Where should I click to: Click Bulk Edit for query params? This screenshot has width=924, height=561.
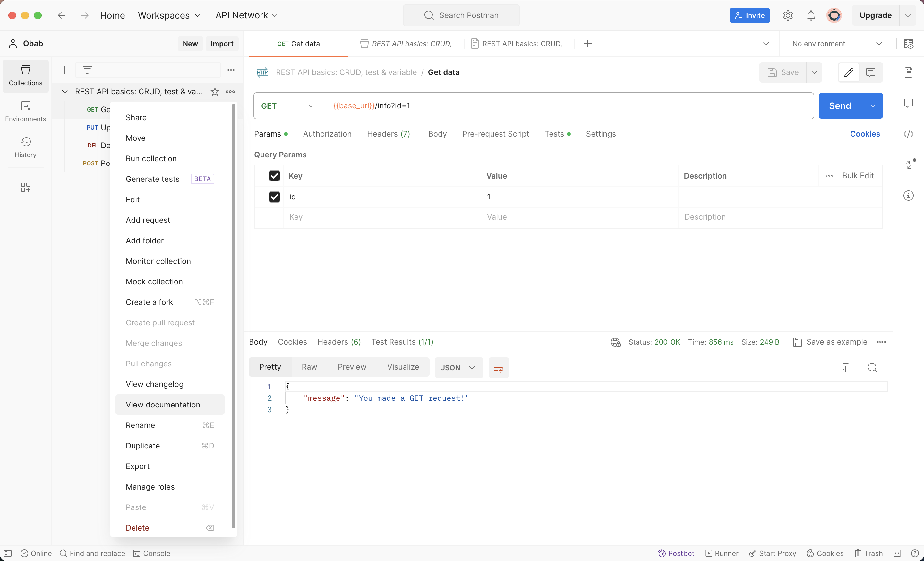pos(858,176)
